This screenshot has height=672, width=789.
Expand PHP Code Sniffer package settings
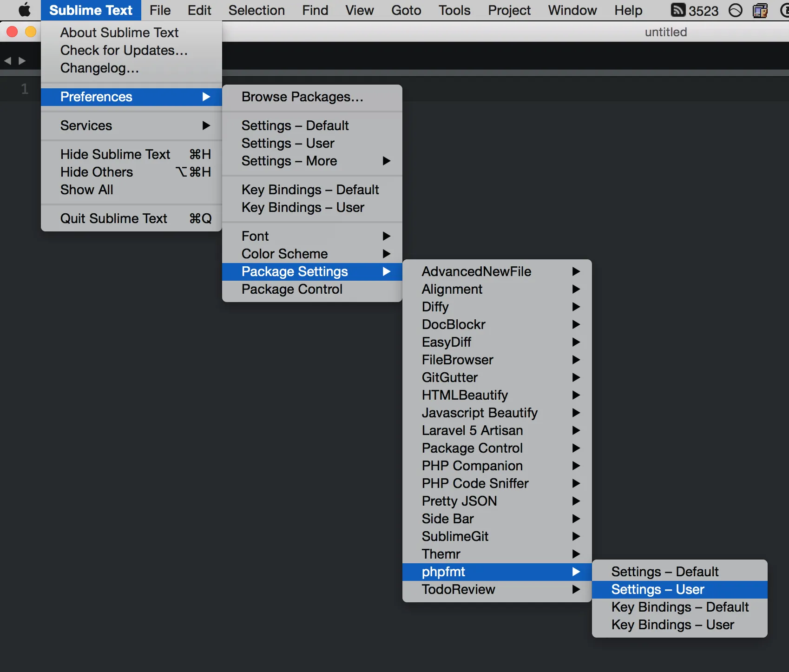[497, 483]
